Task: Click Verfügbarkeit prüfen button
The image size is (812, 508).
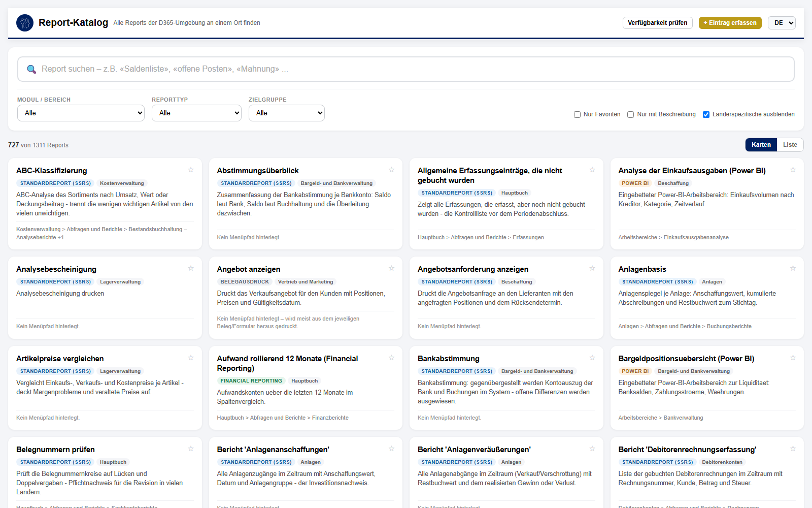Action: 657,23
